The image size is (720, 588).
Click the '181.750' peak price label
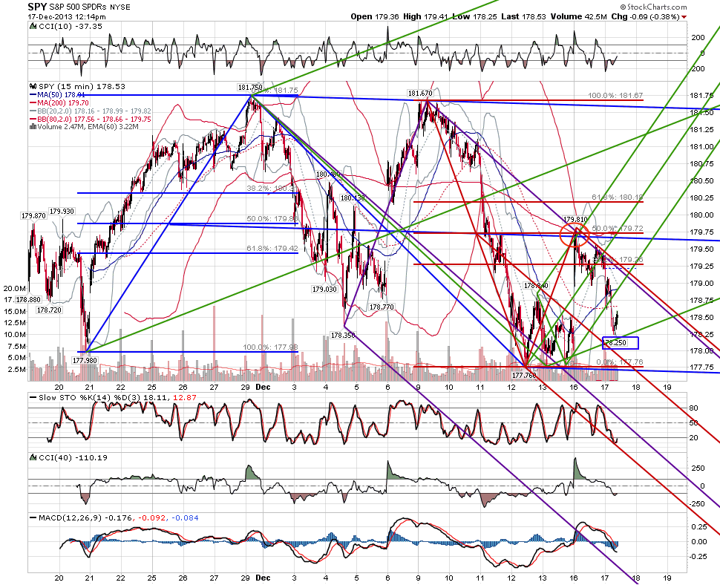250,88
